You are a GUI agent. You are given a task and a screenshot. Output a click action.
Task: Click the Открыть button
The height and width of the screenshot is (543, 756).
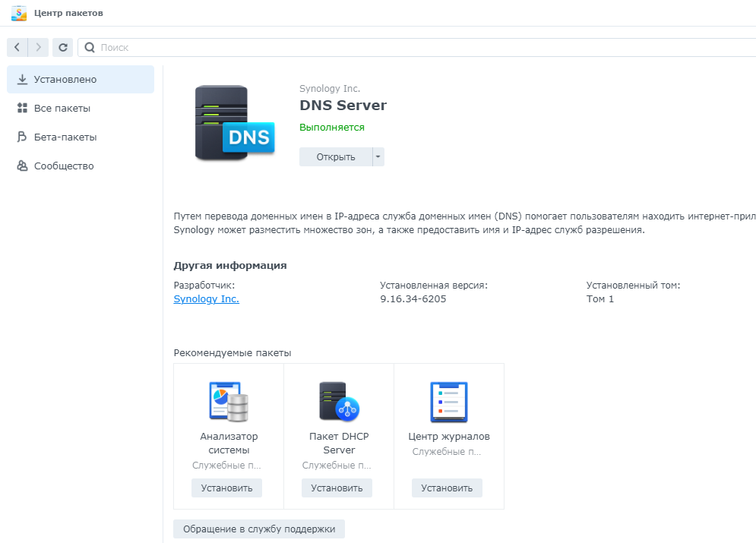coord(336,157)
